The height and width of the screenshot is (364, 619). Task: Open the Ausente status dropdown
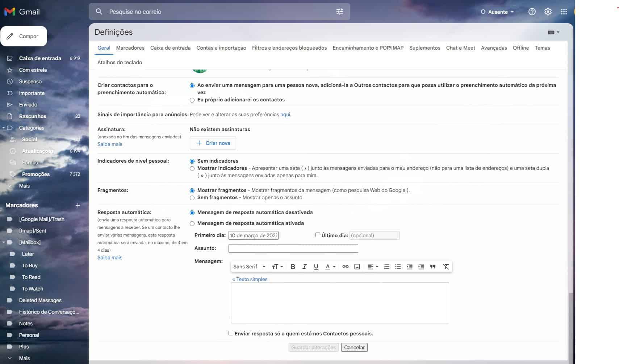tap(497, 12)
